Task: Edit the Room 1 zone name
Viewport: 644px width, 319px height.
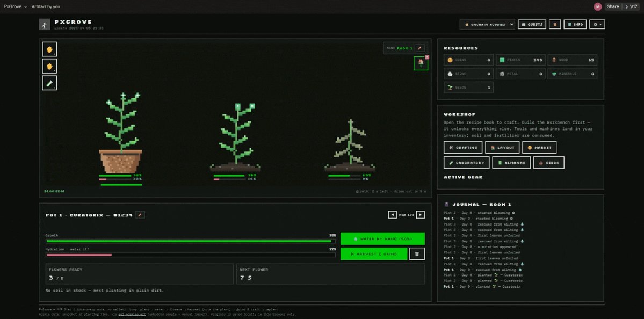Action: point(419,48)
